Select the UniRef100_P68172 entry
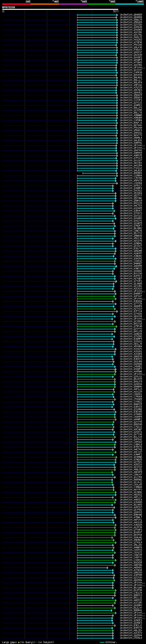This screenshot has height=644, width=146. (131, 37)
